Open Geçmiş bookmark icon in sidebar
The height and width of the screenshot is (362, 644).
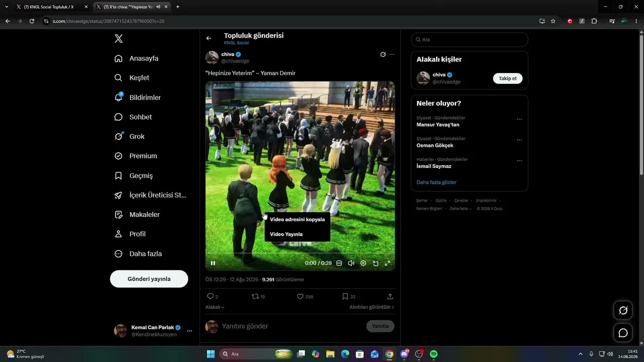118,175
